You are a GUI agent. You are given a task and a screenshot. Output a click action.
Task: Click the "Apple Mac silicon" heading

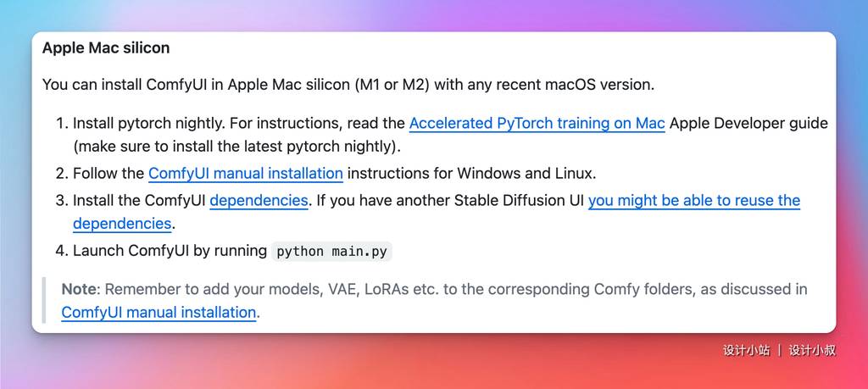106,48
